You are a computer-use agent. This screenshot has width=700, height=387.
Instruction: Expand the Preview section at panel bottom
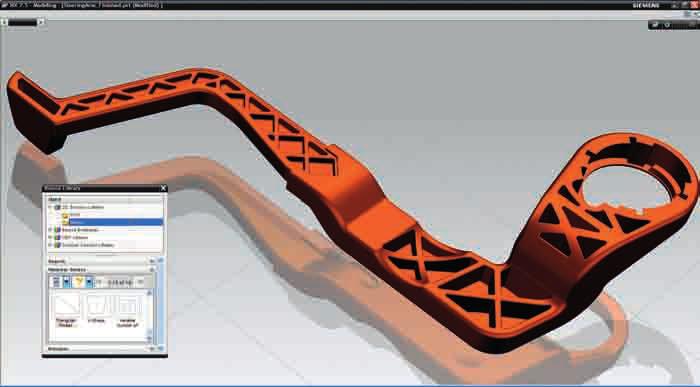tap(152, 349)
